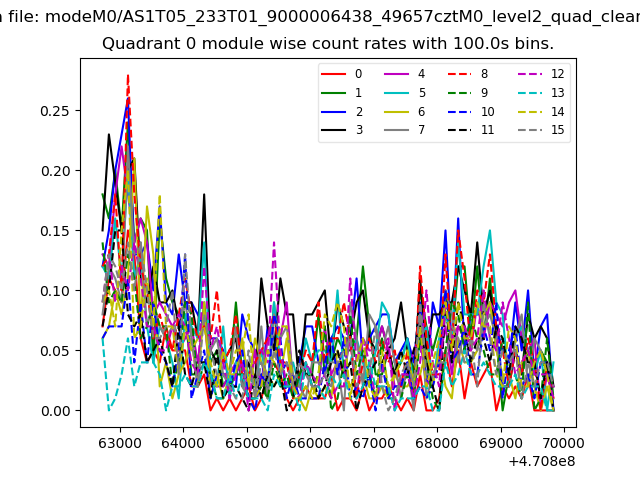Select cyan solid legend entry 5
This screenshot has height=480, width=640.
tap(407, 93)
